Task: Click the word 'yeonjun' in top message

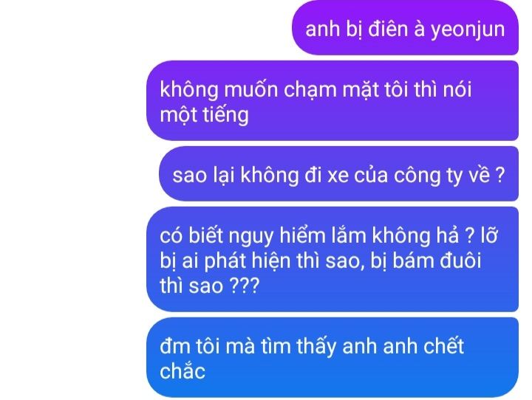Action: pos(468,30)
